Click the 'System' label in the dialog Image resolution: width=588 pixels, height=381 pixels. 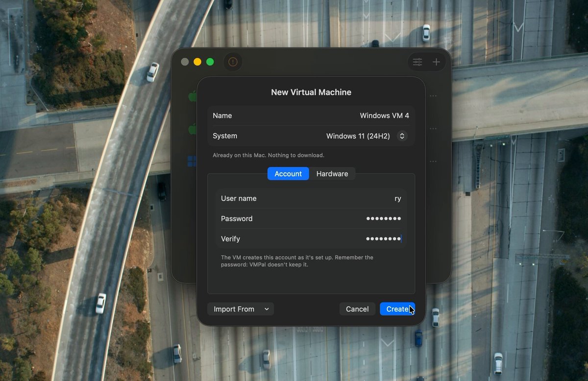coord(225,136)
